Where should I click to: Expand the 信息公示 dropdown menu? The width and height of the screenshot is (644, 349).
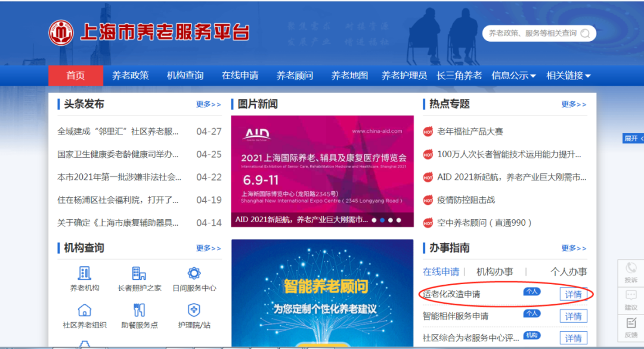(513, 76)
